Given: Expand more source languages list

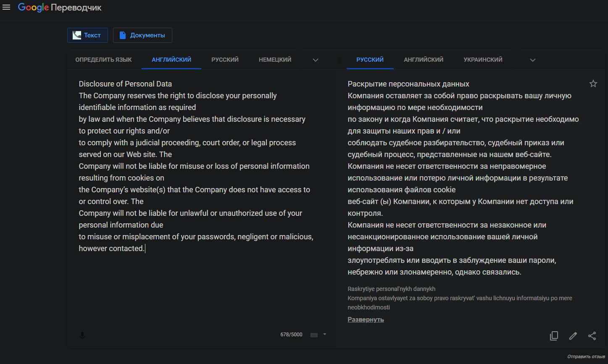Looking at the screenshot, I should (x=316, y=60).
